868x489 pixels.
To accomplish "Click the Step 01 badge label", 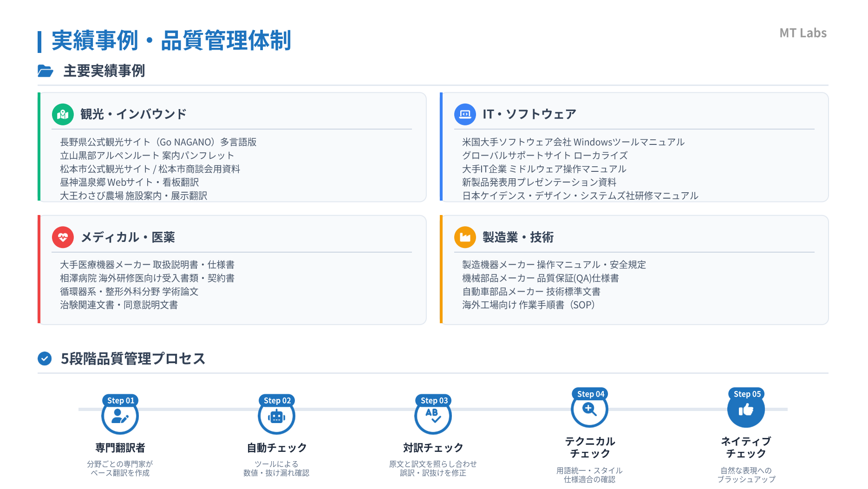I will (120, 400).
